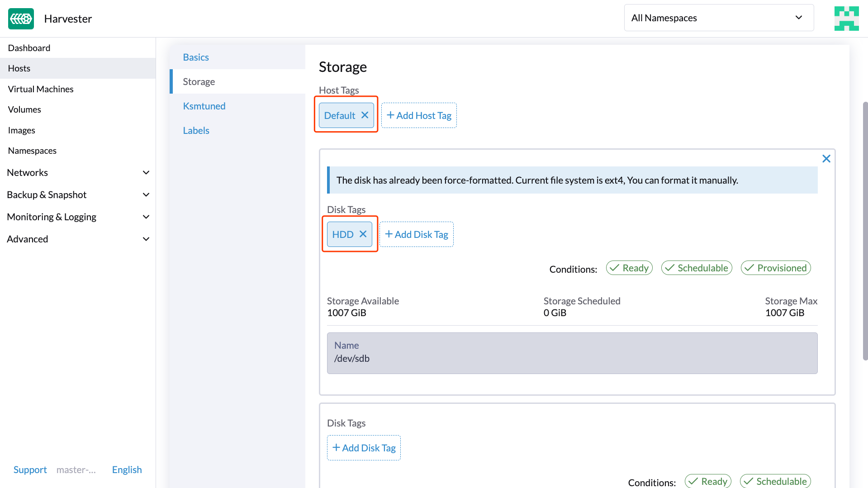Viewport: 868px width, 488px height.
Task: Click the page vertical scrollbar
Action: (865, 231)
